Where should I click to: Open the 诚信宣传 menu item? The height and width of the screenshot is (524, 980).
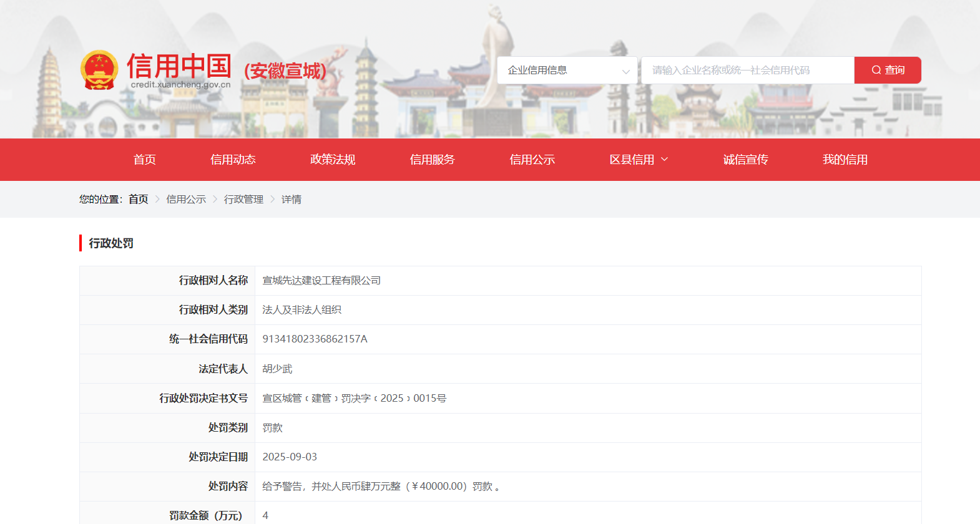745,160
